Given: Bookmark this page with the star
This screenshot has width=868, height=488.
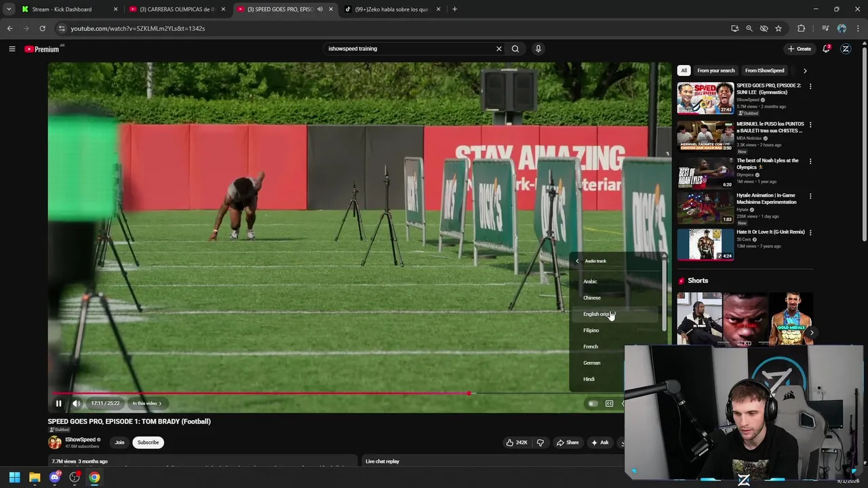Looking at the screenshot, I should point(778,28).
